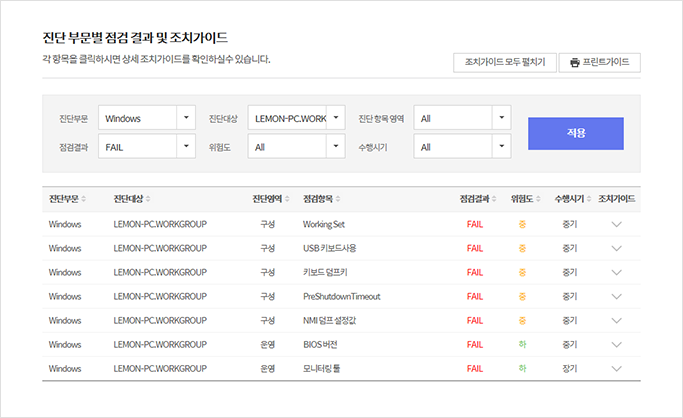Sort by 진단영역 column sort arrows
This screenshot has height=418, width=683.
pyautogui.click(x=287, y=199)
